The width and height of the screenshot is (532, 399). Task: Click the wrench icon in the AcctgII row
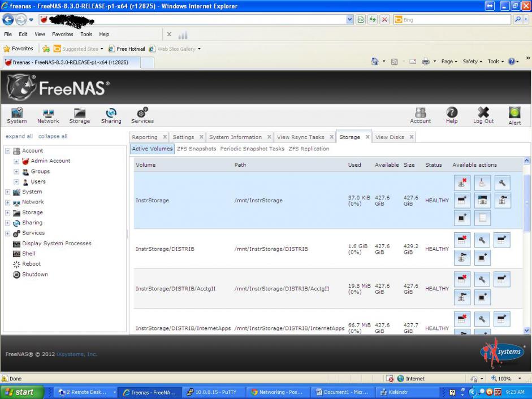482,280
